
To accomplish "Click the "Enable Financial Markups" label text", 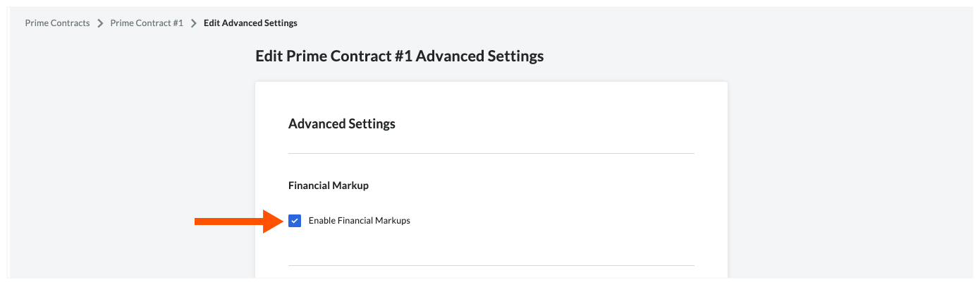I will click(359, 221).
